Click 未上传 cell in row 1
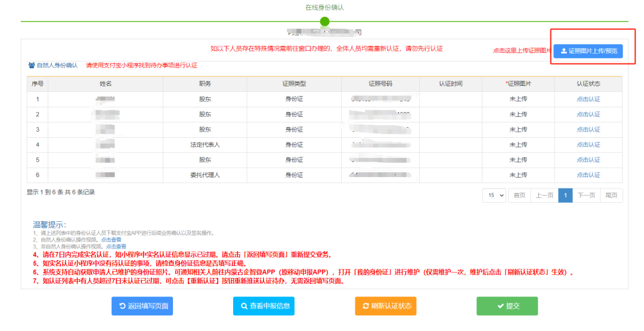Screen dimensions: 644x331 (x=518, y=99)
